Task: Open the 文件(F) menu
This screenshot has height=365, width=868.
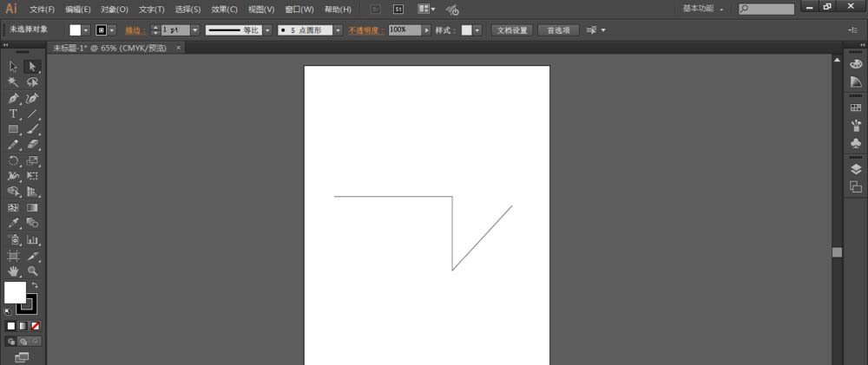Action: (42, 10)
